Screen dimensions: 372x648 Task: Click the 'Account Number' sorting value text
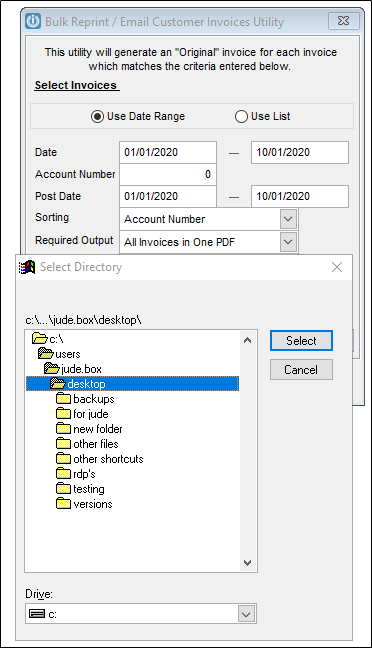click(x=165, y=219)
